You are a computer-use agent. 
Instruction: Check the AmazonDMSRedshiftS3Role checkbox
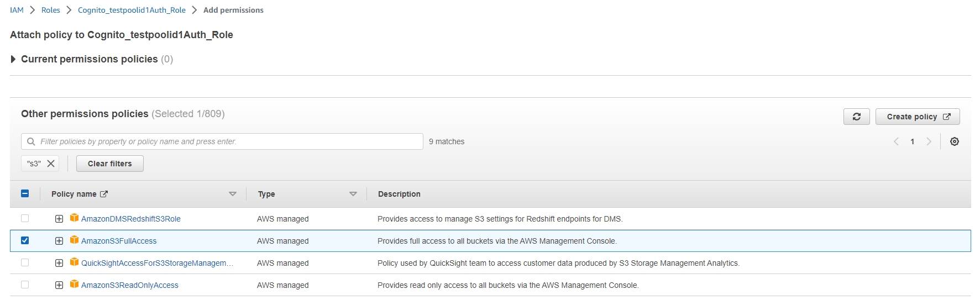coord(25,218)
